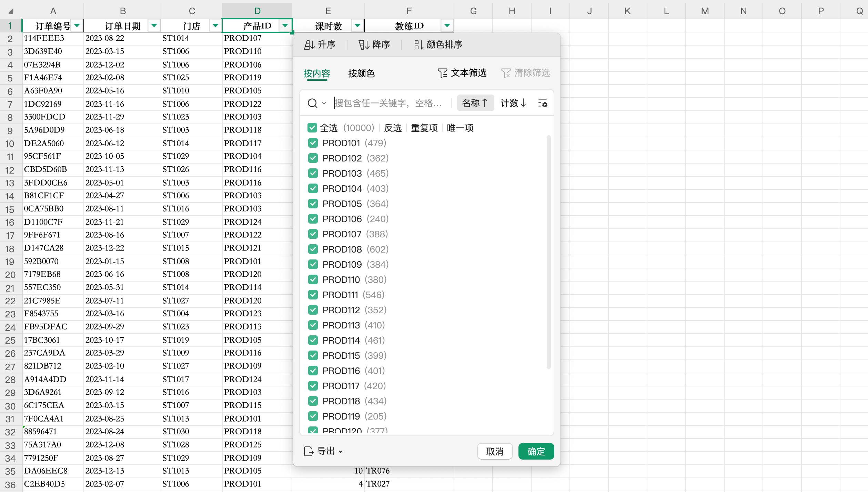Uncheck the PROD108 checkbox

click(313, 249)
